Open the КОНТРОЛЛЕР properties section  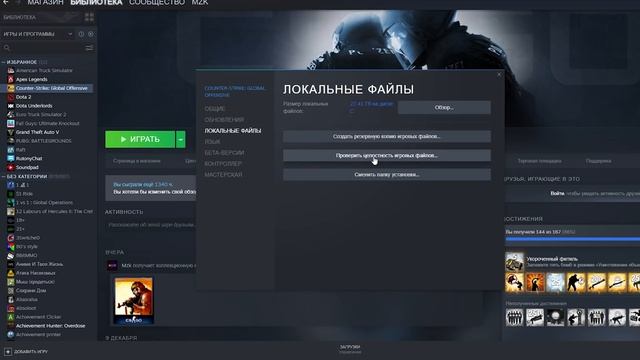click(x=223, y=164)
